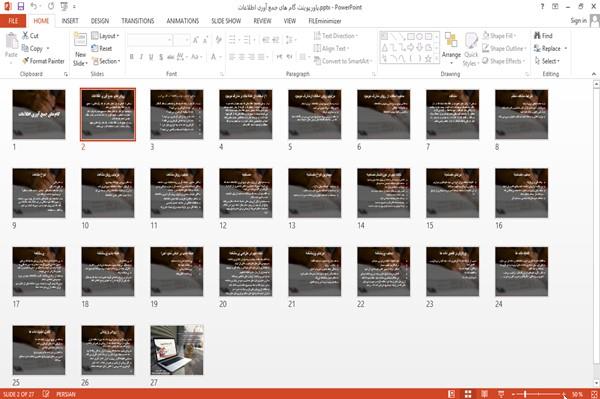The image size is (600, 399).
Task: Expand the Replace dropdown arrow
Action: (x=566, y=49)
